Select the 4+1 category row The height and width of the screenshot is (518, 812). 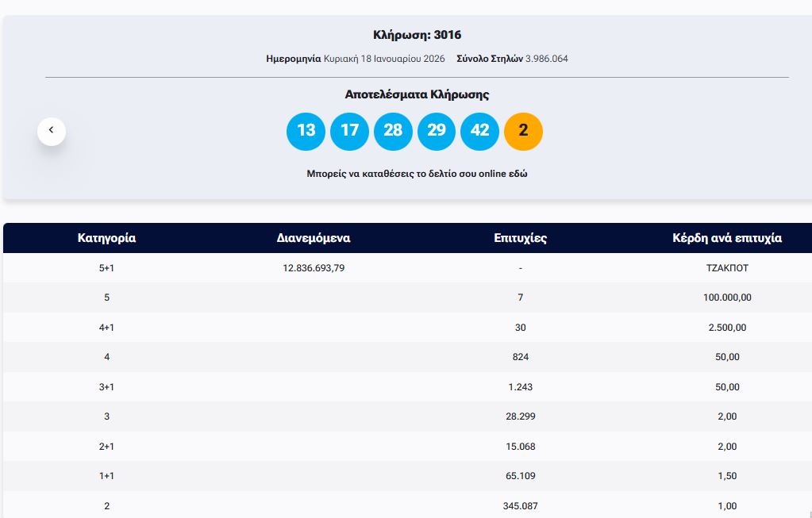[106, 328]
